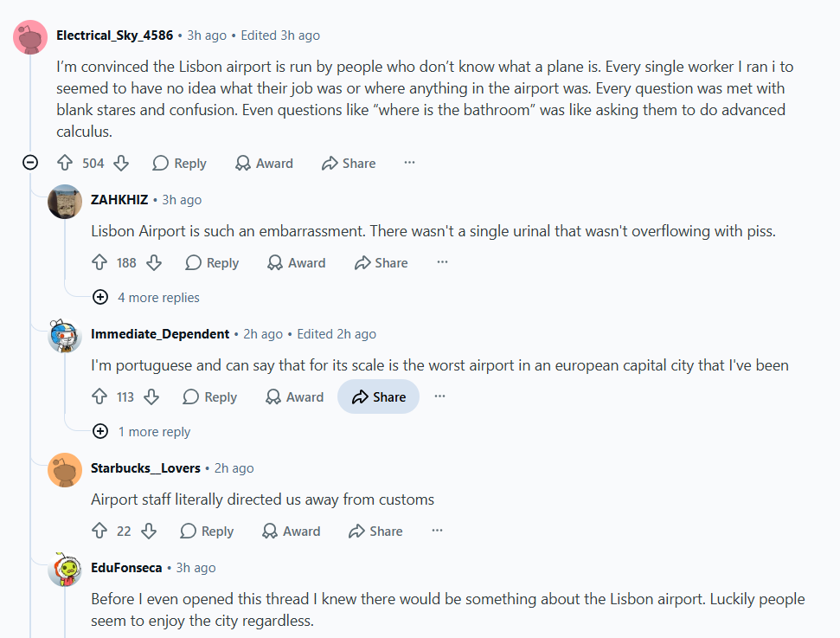Screen dimensions: 840x638
Task: Upvote Immediate_Dependent's comment
Action: pyautogui.click(x=99, y=396)
